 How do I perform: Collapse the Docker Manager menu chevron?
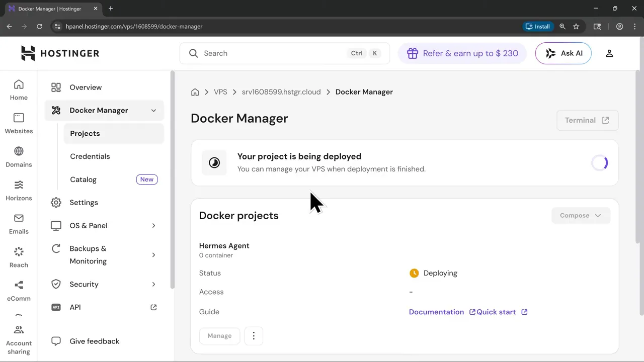[x=153, y=111]
